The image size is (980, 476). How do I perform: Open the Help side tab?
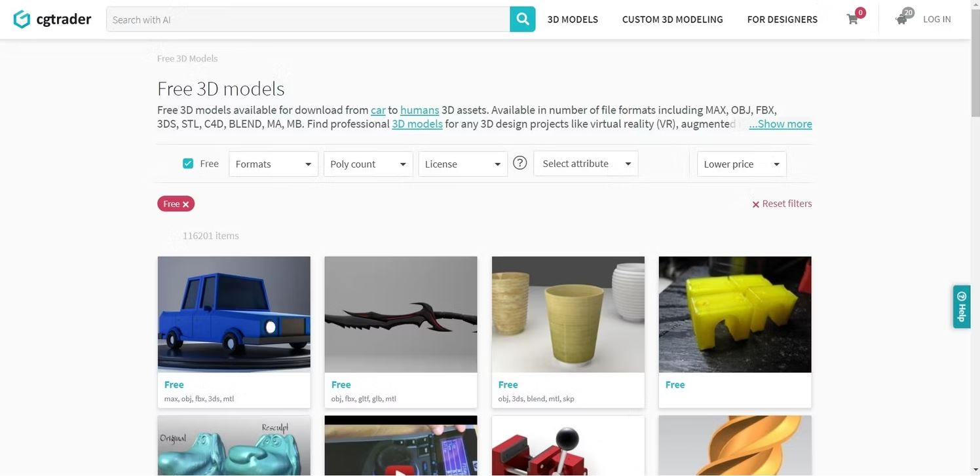[x=962, y=306]
